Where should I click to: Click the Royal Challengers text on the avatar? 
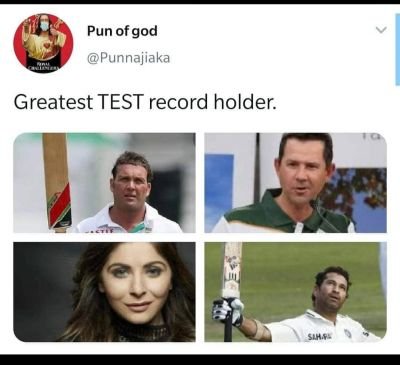coord(44,66)
